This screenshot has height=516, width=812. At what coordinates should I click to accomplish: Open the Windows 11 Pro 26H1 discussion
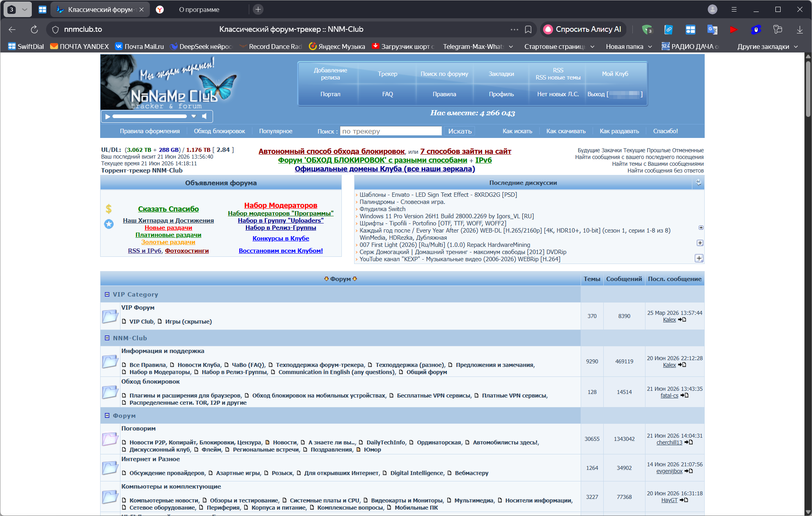(447, 216)
